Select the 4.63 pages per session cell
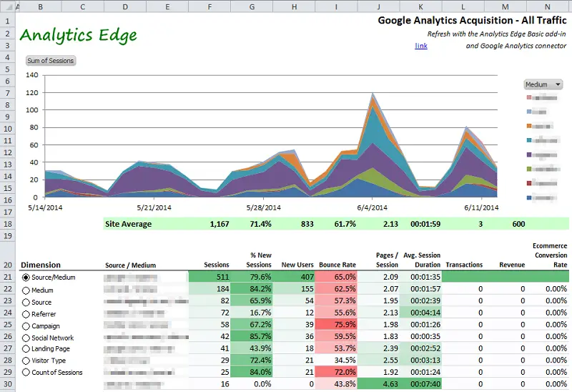Viewport: 572px width, 392px height. pos(378,384)
